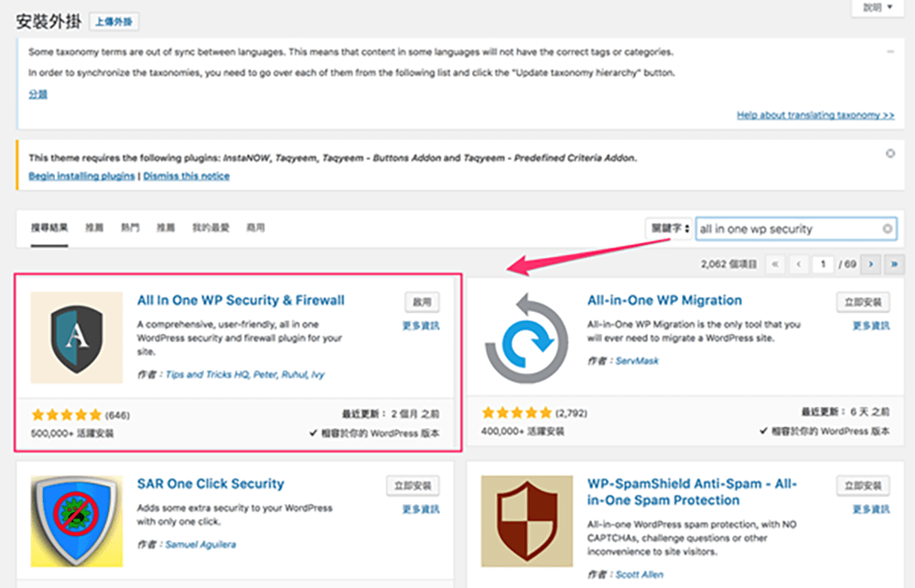Open the ServMask author link

point(637,361)
